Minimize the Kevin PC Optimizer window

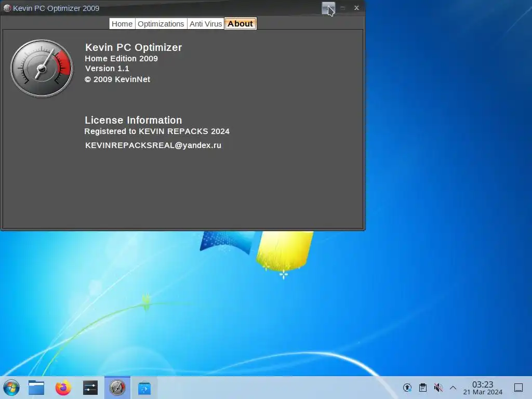328,8
